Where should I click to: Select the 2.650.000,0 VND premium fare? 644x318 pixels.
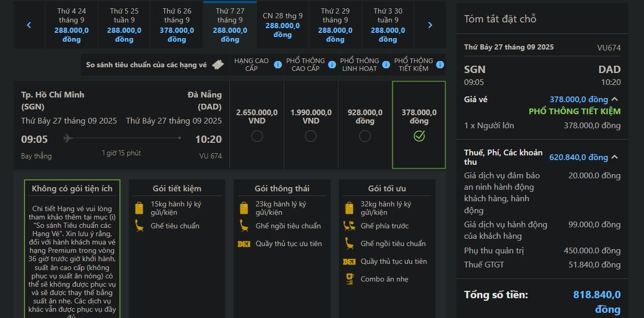[x=257, y=136]
